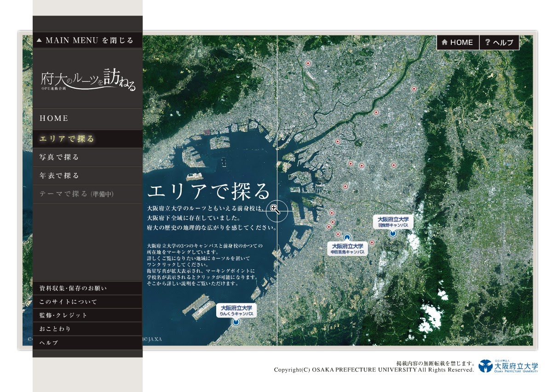Image resolution: width=558 pixels, height=392 pixels.
Task: Click the highlighted エリアで探る menu entry
Action: [87, 138]
